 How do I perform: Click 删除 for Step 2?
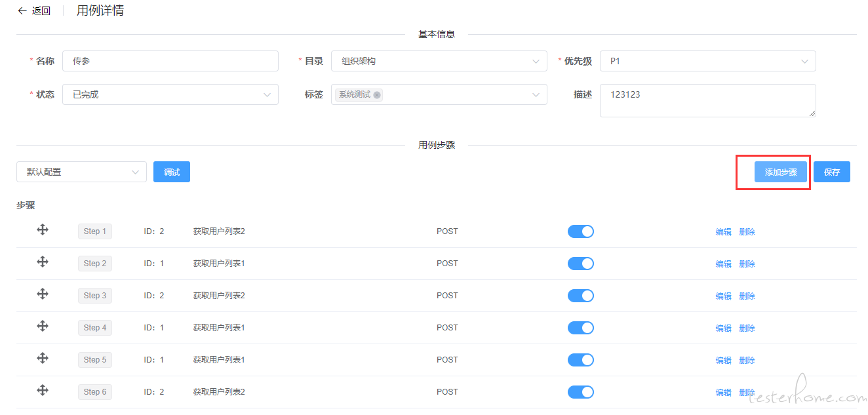pyautogui.click(x=747, y=264)
